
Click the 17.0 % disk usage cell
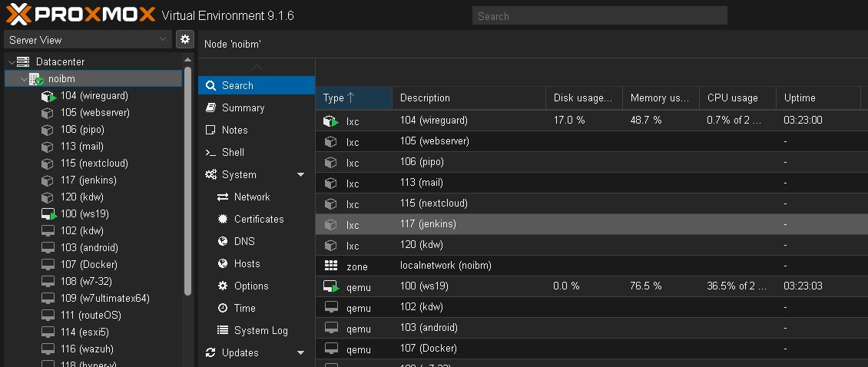pos(569,120)
